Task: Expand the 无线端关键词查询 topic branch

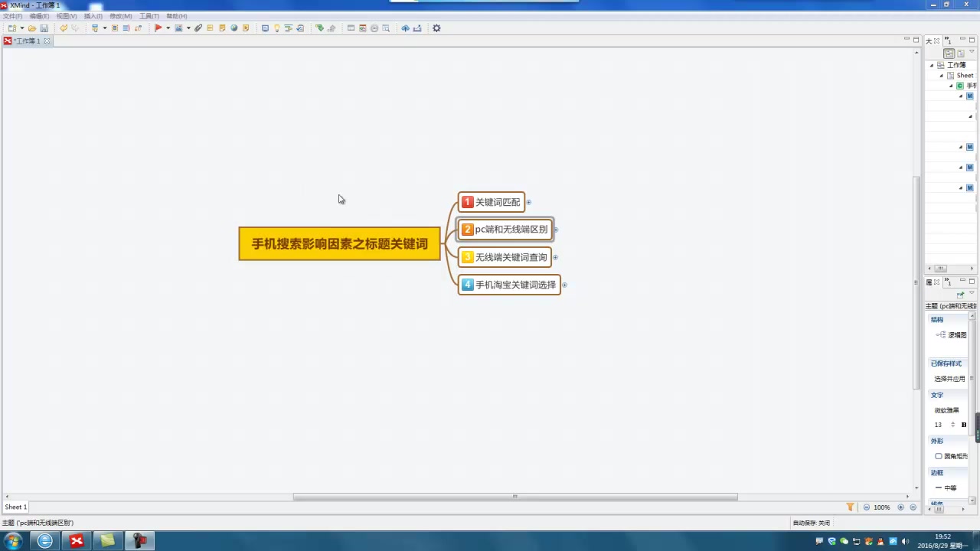Action: [555, 257]
